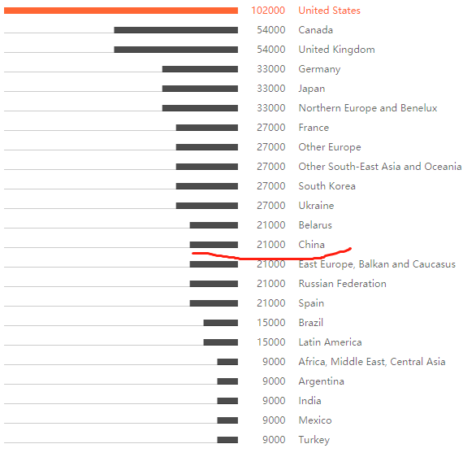Click the Brazil label

pyautogui.click(x=310, y=323)
